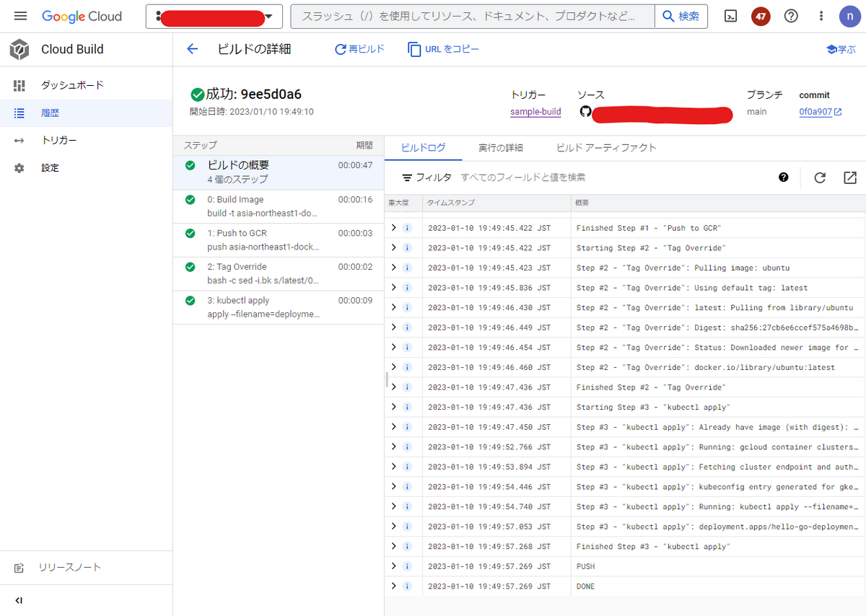This screenshot has width=866, height=616.
Task: Switch to the 実行の詳細 tab
Action: (501, 148)
